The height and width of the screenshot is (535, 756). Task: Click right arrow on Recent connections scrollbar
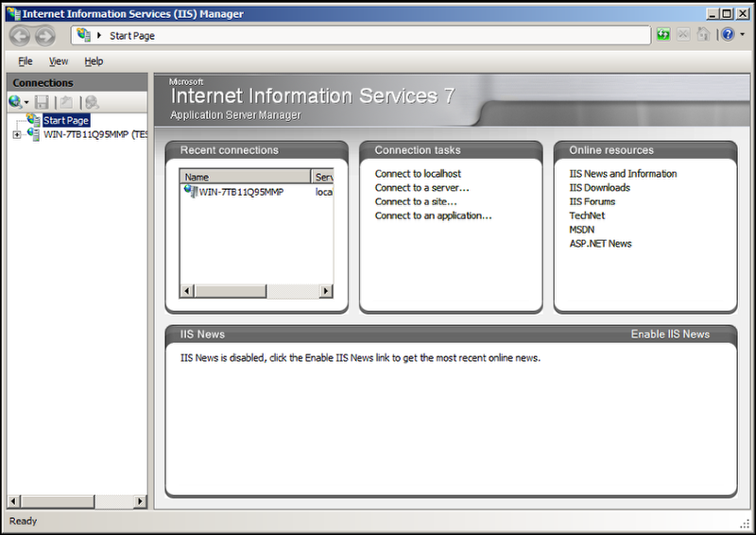(x=326, y=291)
